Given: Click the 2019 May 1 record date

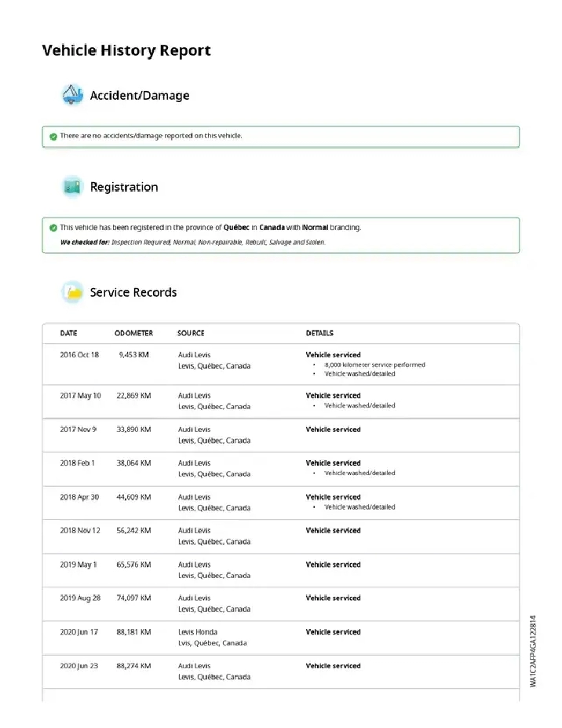Looking at the screenshot, I should pyautogui.click(x=78, y=565).
